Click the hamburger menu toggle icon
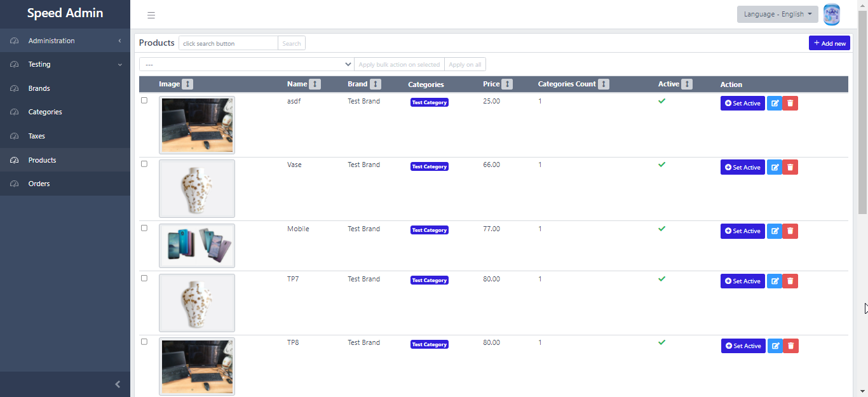 151,15
